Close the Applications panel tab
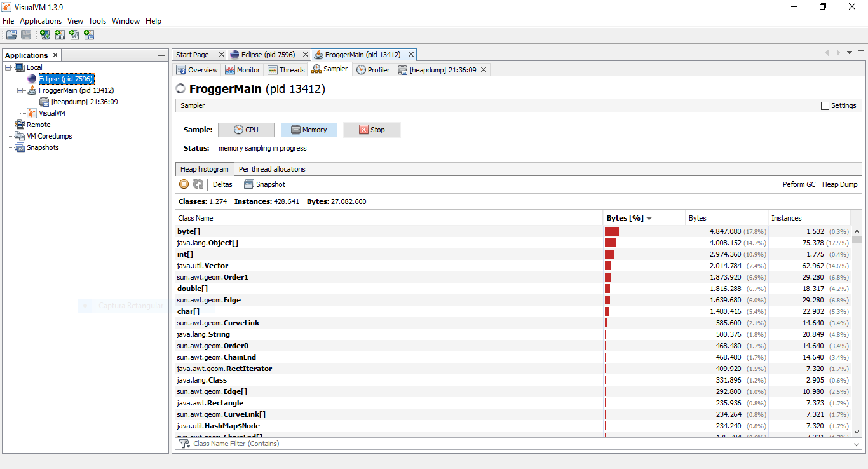The image size is (868, 469). pyautogui.click(x=55, y=55)
